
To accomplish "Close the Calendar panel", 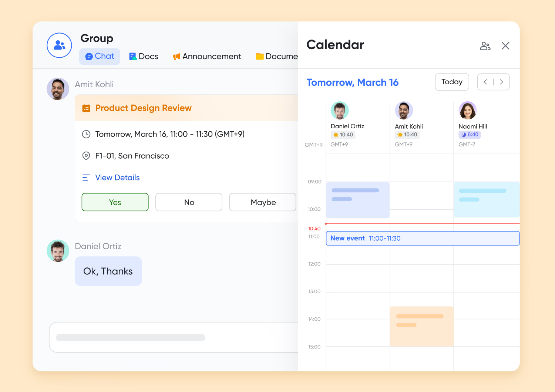I will [x=505, y=46].
